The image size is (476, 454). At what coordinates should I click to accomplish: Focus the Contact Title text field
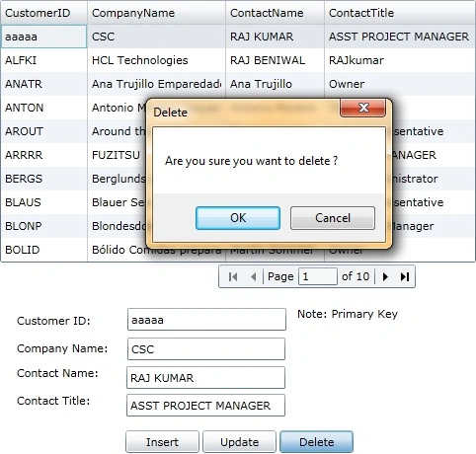point(205,406)
